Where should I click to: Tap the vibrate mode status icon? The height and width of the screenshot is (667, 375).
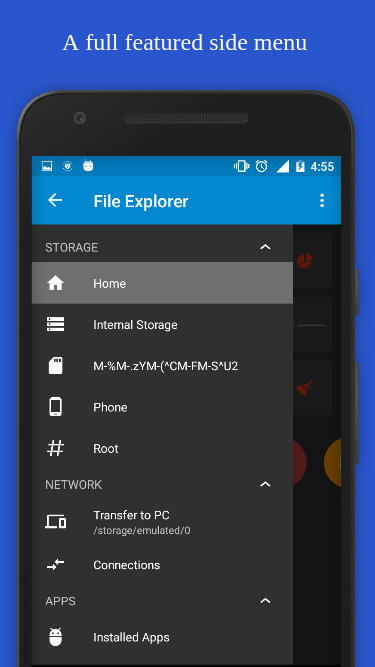(x=241, y=166)
